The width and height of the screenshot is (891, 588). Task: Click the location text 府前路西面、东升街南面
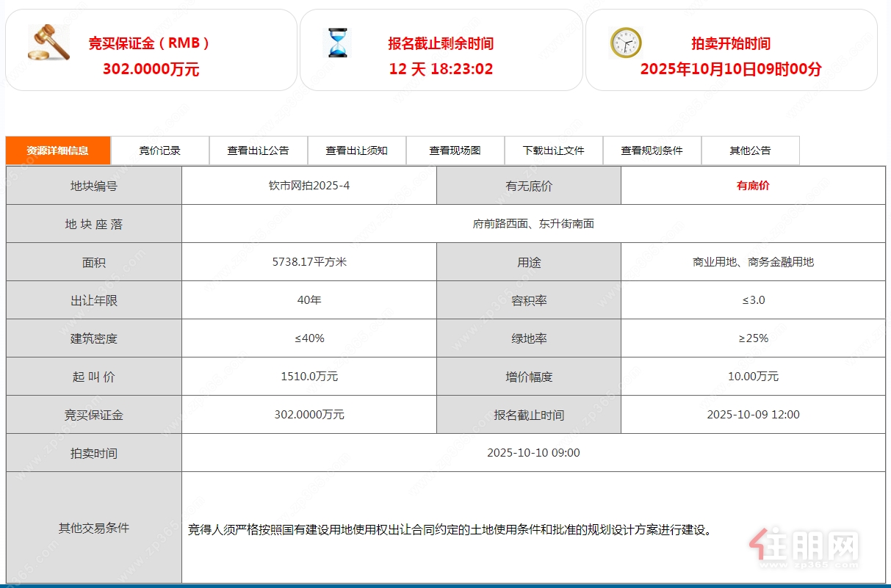[x=533, y=224]
